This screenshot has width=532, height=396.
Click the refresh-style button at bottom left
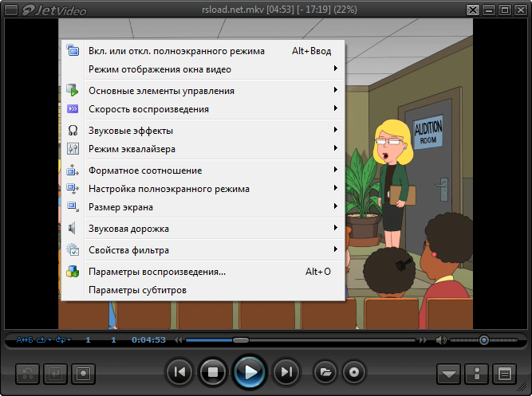tap(27, 374)
